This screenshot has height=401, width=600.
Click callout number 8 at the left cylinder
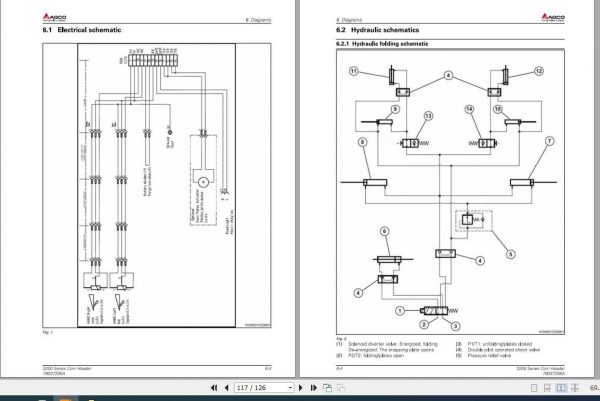[x=362, y=142]
